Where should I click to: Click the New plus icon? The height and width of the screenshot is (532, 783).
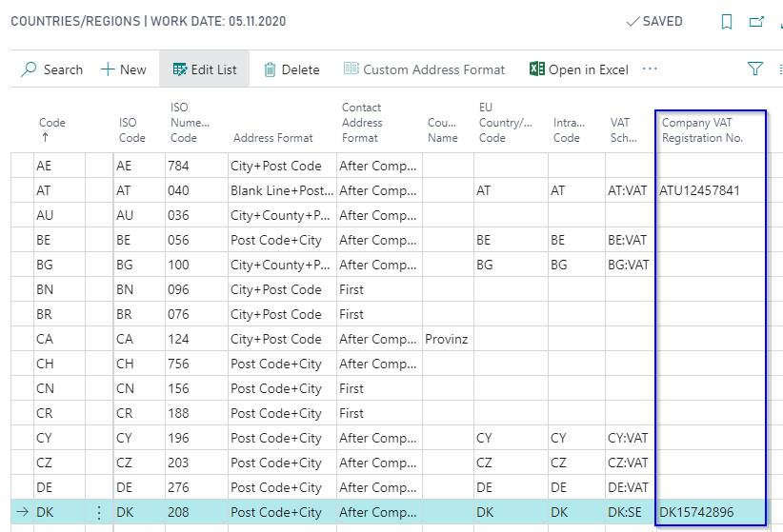(108, 69)
